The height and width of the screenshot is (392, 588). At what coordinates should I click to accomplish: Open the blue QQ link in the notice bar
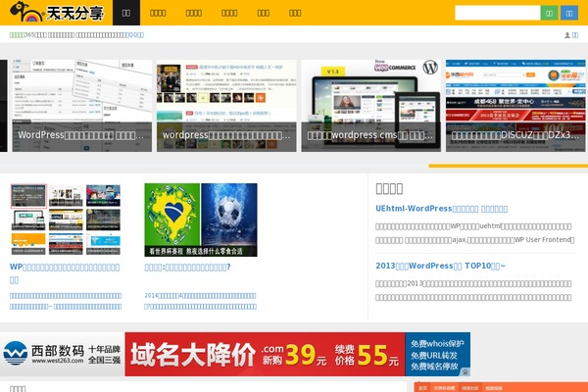point(136,35)
